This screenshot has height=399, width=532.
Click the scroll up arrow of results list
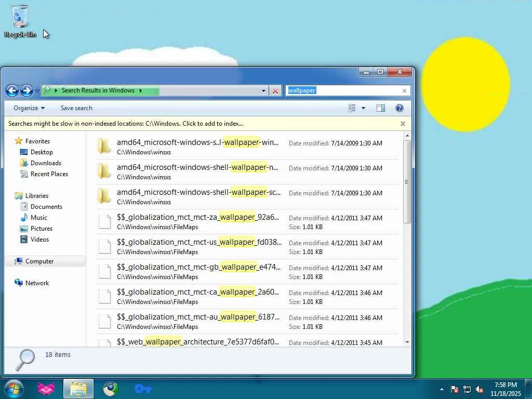point(407,136)
